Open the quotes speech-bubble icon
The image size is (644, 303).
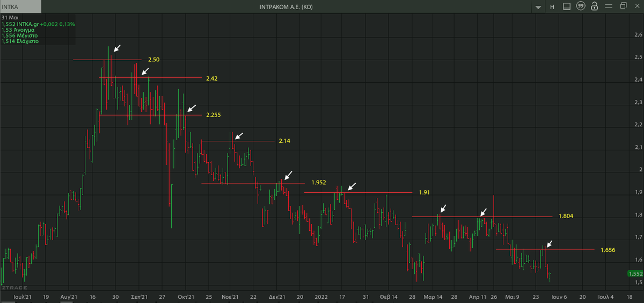pos(580,6)
